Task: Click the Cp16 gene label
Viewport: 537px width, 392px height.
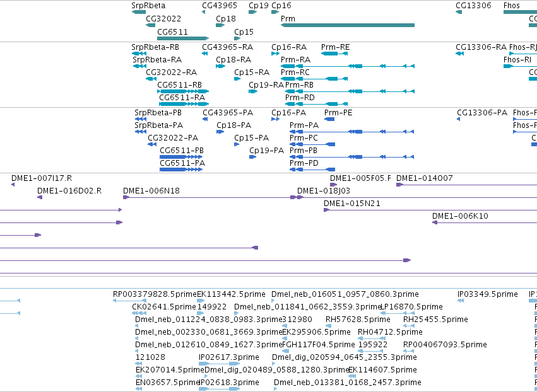Action: click(281, 6)
